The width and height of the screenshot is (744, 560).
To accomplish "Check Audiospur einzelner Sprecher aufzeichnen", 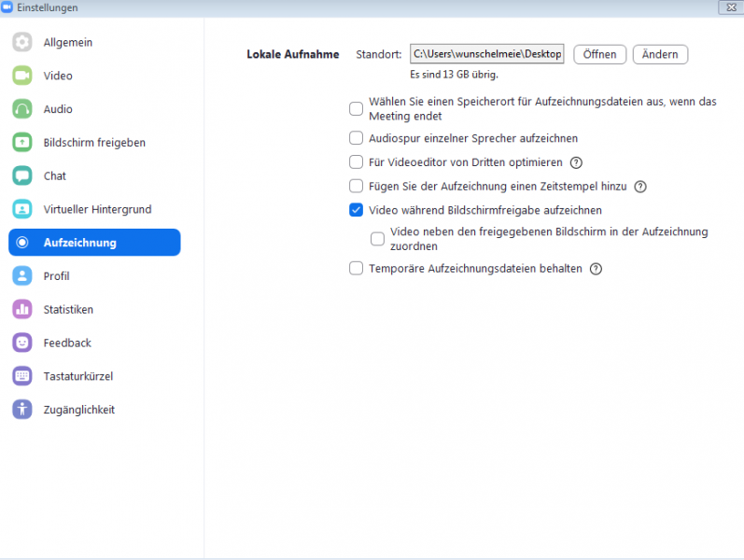I will (356, 138).
